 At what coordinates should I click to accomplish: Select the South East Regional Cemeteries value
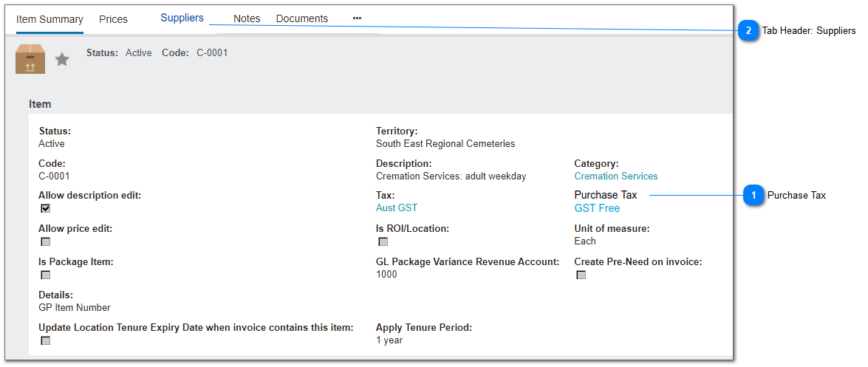[x=445, y=144]
